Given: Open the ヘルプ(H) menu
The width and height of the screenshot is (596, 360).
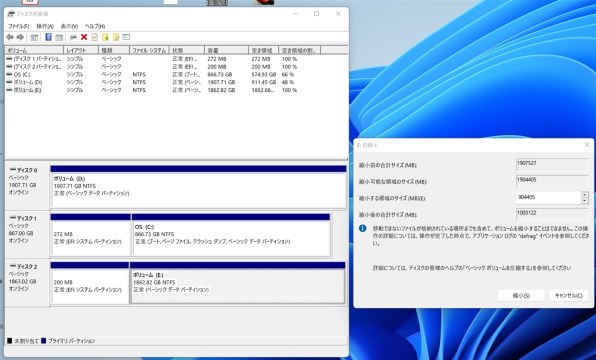Looking at the screenshot, I should (x=95, y=26).
